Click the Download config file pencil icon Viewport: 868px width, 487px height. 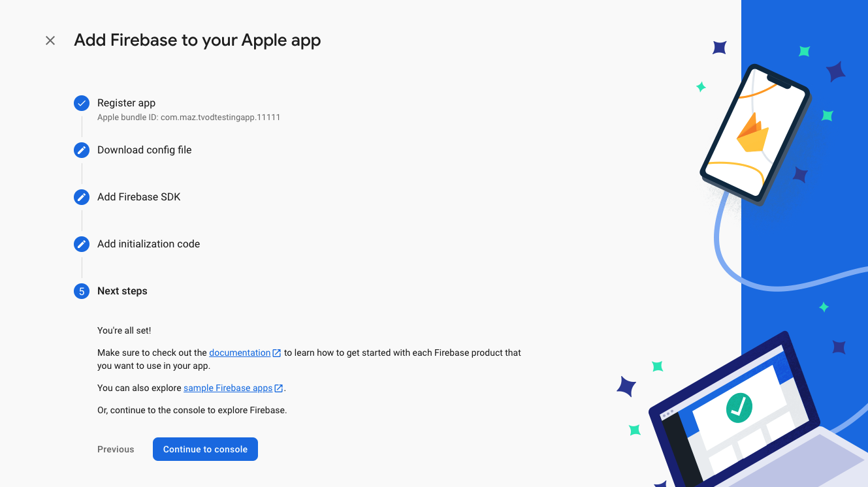(82, 150)
